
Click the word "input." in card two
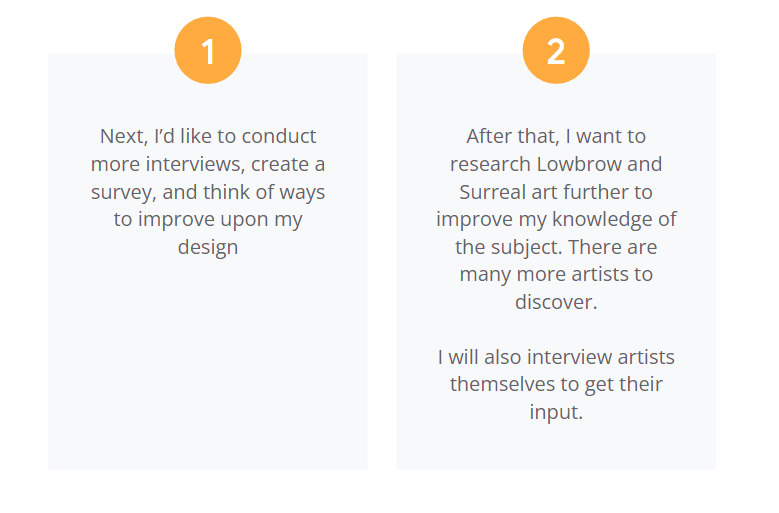[x=556, y=412]
